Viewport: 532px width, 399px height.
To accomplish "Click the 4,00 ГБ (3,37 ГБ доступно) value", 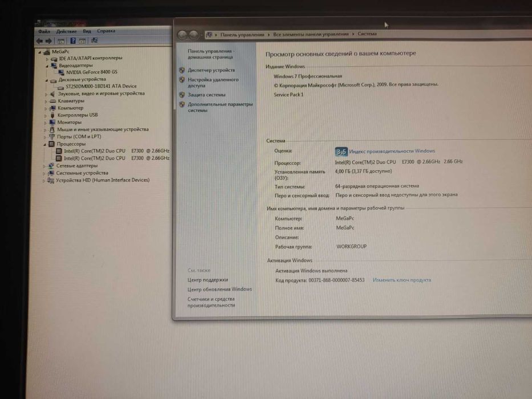I will point(363,172).
